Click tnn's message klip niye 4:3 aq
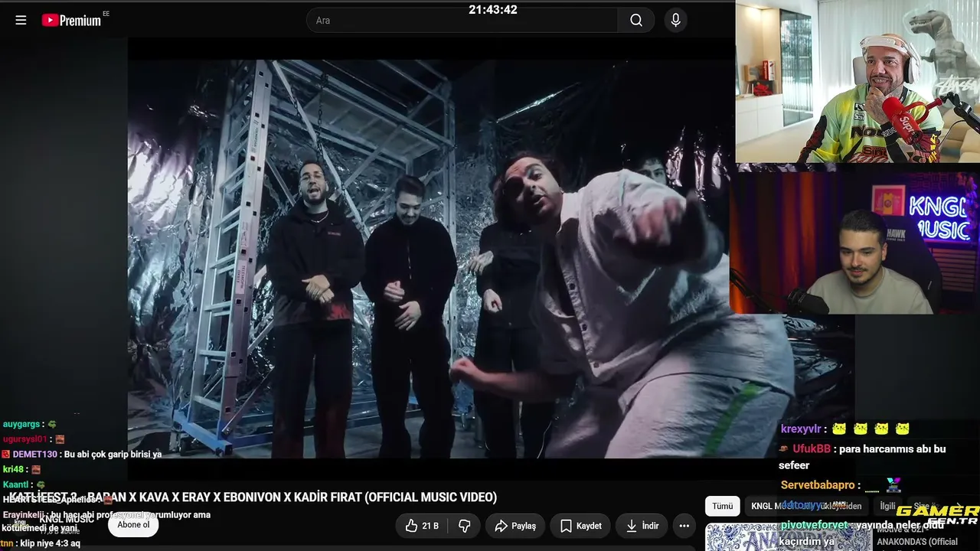 (41, 543)
